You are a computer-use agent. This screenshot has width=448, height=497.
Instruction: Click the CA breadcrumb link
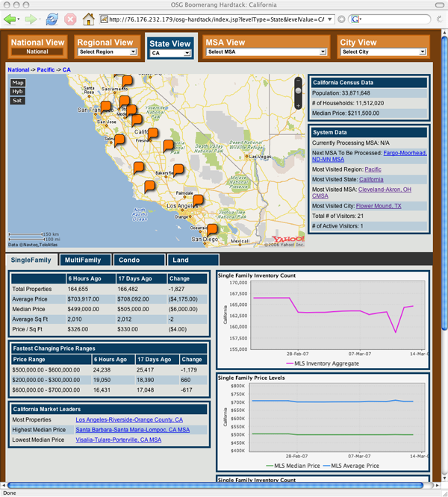point(66,69)
